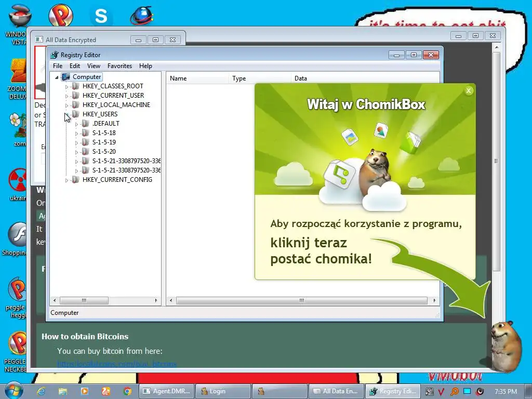Click the folder icon beside .DEFAULT
532x399 pixels.
pyautogui.click(x=86, y=124)
